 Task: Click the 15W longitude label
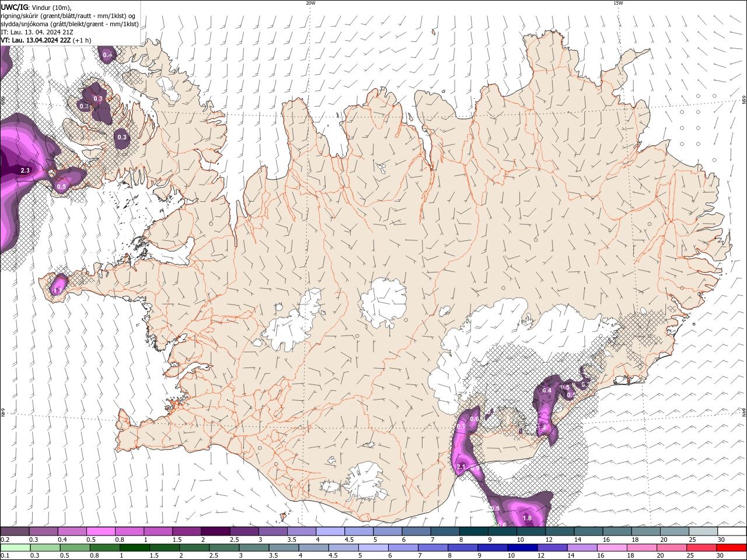618,3
